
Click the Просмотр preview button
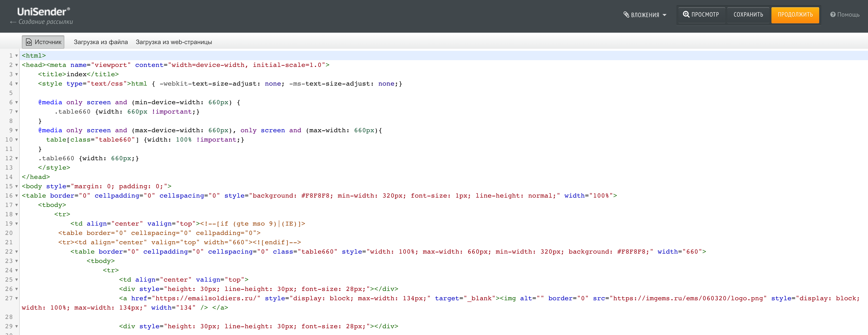(x=701, y=15)
